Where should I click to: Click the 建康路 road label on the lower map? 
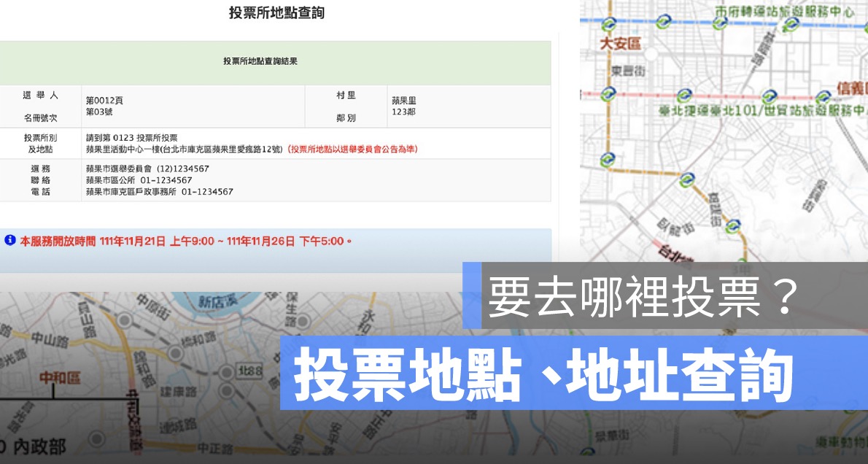click(178, 392)
